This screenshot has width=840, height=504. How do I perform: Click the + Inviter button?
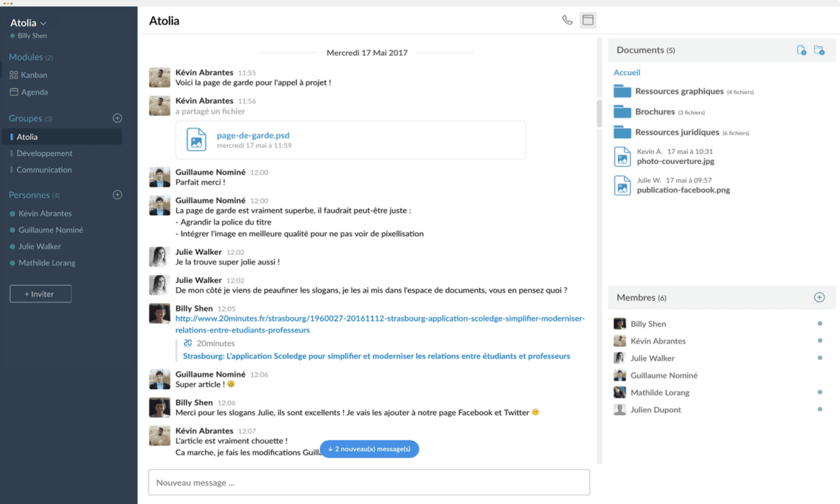[41, 294]
